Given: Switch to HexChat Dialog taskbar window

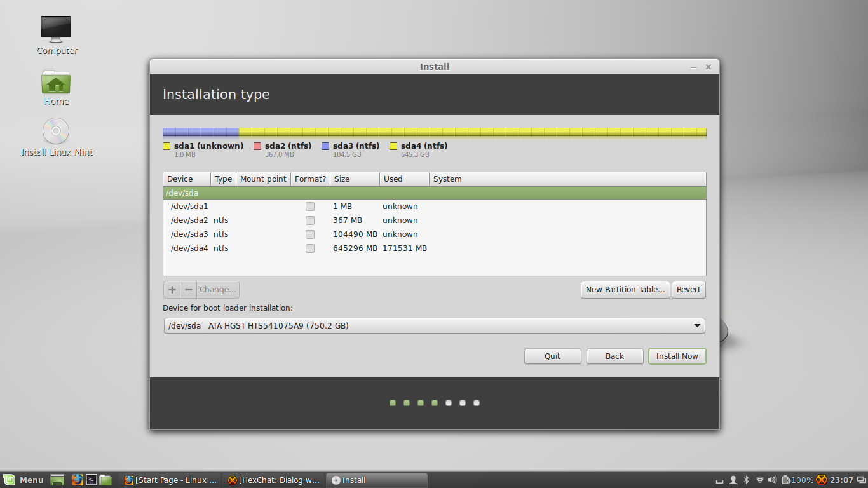Looking at the screenshot, I should coord(274,480).
